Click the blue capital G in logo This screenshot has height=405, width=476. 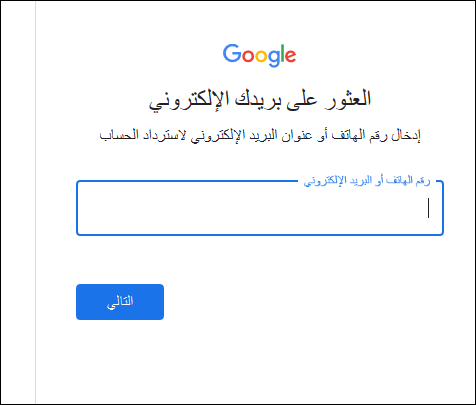pyautogui.click(x=232, y=53)
